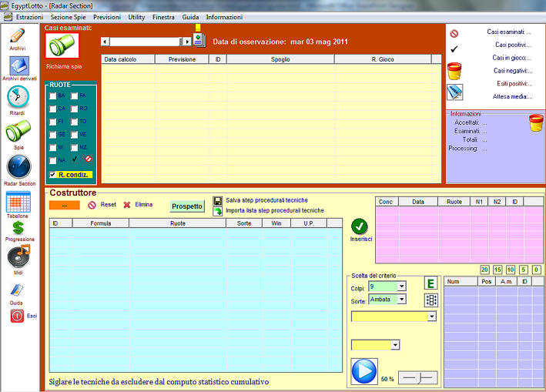The height and width of the screenshot is (392, 546).
Task: Click the date scrollbar right arrow
Action: point(187,42)
